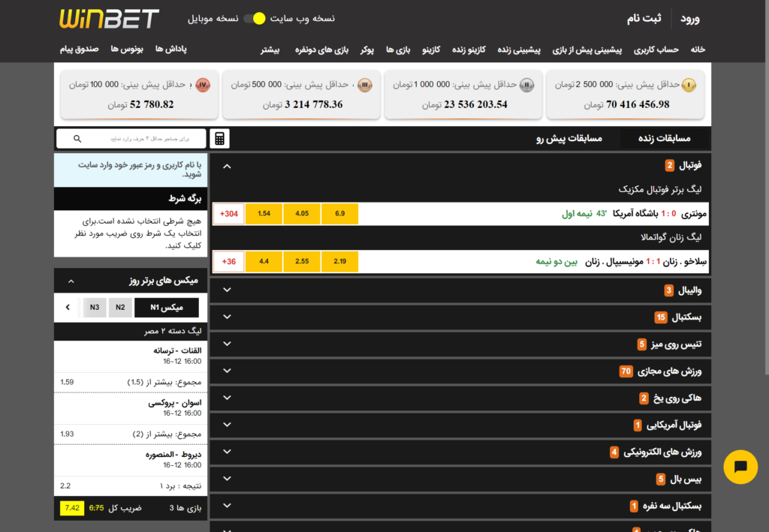Expand the تنیس روی میز section

(x=227, y=344)
